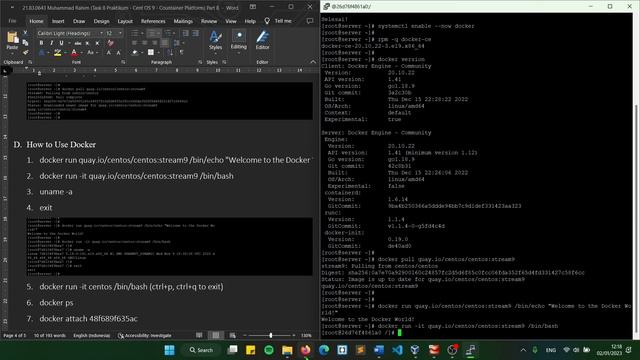Switch to the Draw ribbon tab
Image resolution: width=640 pixels, height=360 pixels.
79,21
